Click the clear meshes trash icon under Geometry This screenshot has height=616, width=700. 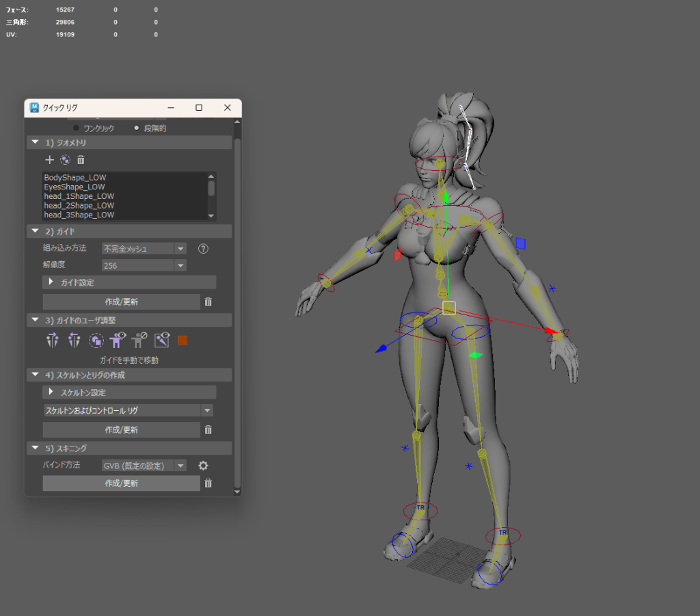(x=81, y=160)
